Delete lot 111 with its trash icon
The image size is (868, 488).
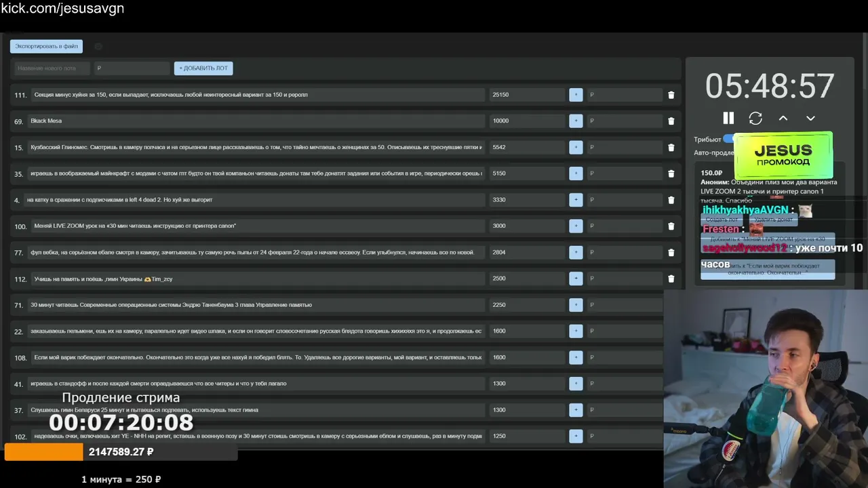pyautogui.click(x=671, y=95)
